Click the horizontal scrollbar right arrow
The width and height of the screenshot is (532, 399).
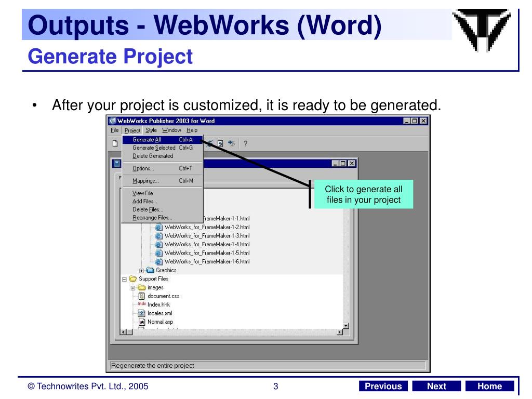tap(340, 332)
